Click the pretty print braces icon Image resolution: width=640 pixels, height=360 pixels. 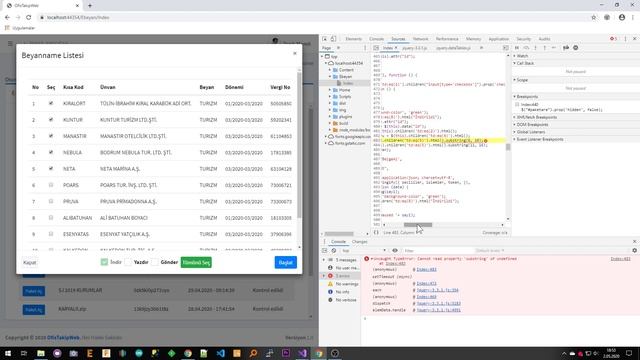[x=376, y=232]
